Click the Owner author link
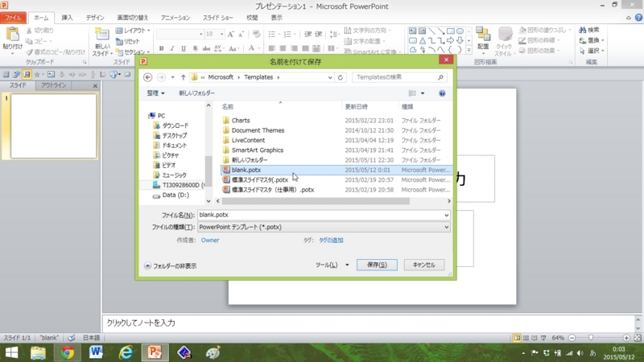This screenshot has height=362, width=644. (210, 240)
